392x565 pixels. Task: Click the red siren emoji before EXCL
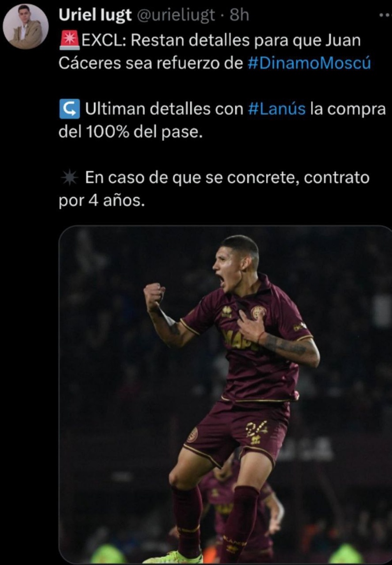70,41
